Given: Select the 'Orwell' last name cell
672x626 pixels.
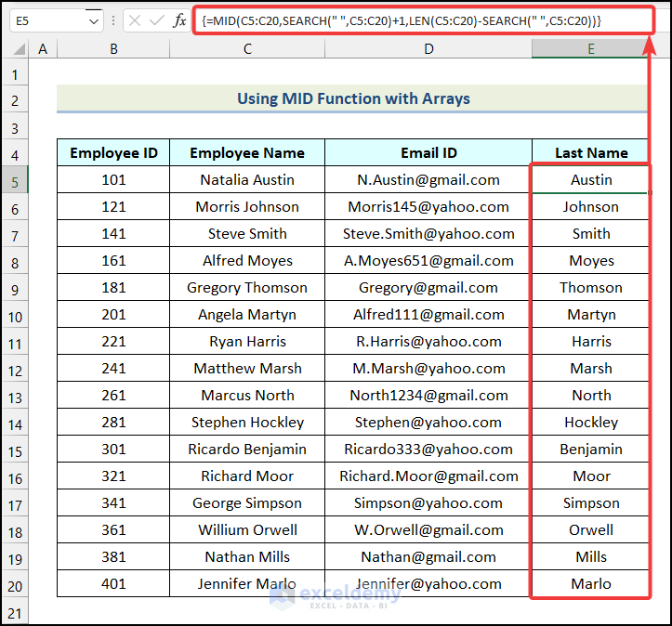Looking at the screenshot, I should point(590,530).
